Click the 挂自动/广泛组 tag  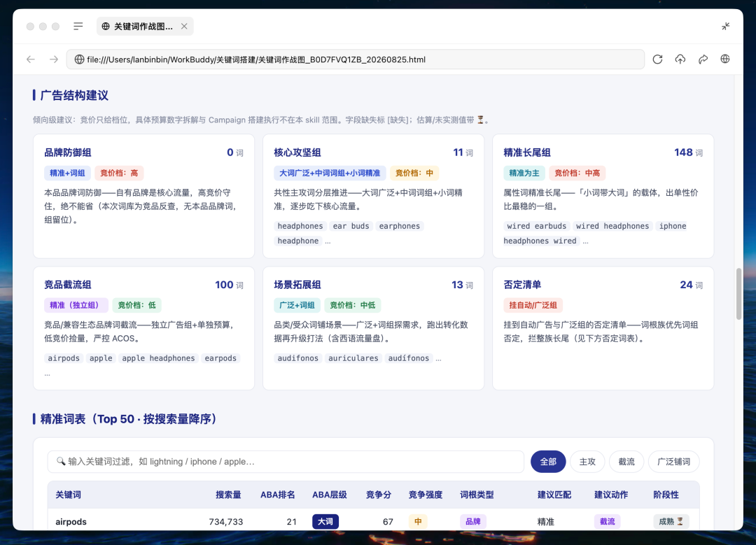(533, 305)
